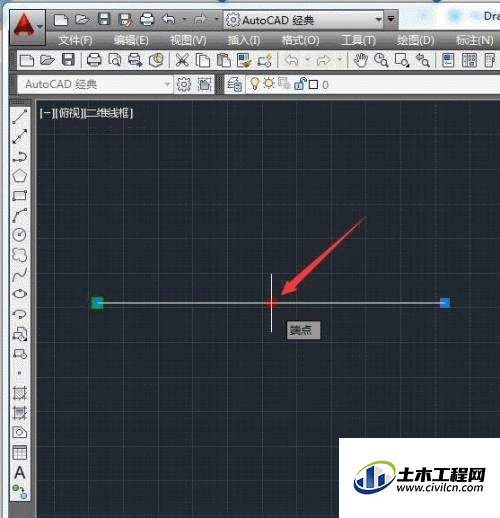This screenshot has width=500, height=518.
Task: Open the 工具(T) menu
Action: click(x=358, y=41)
